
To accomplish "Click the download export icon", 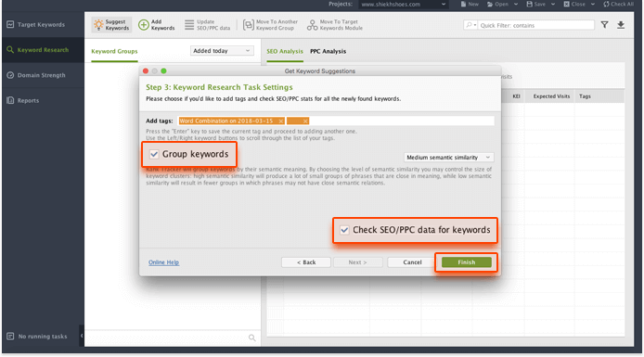I will coord(621,25).
